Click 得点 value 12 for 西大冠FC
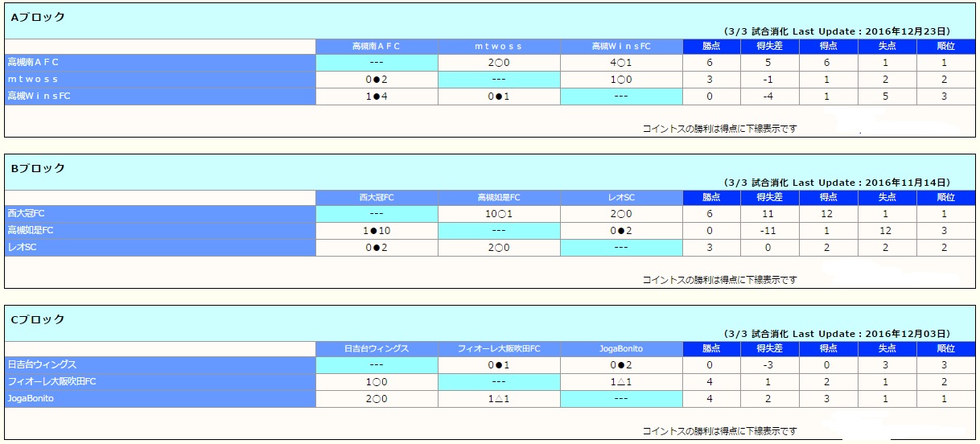This screenshot has height=444, width=980. [x=829, y=214]
